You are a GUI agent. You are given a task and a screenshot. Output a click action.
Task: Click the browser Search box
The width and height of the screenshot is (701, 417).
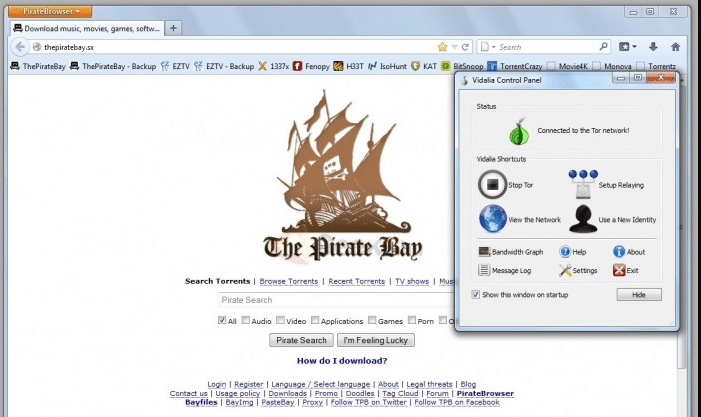tap(545, 46)
